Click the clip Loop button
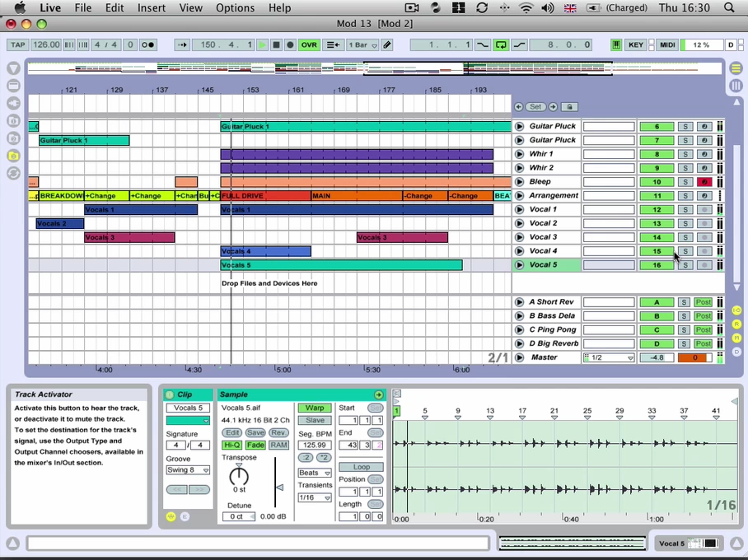 coord(361,468)
